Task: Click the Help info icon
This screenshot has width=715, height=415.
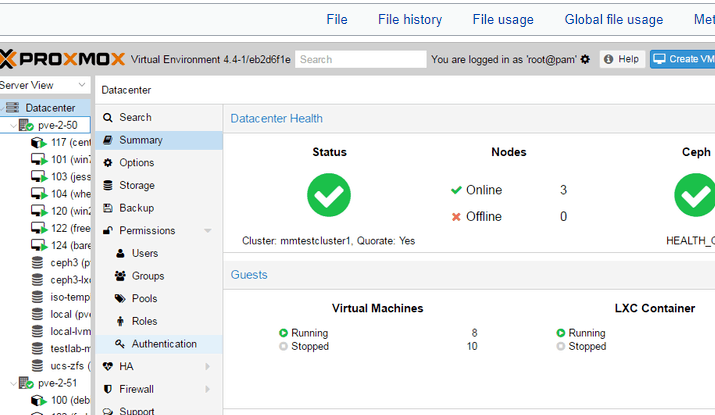Action: (608, 59)
